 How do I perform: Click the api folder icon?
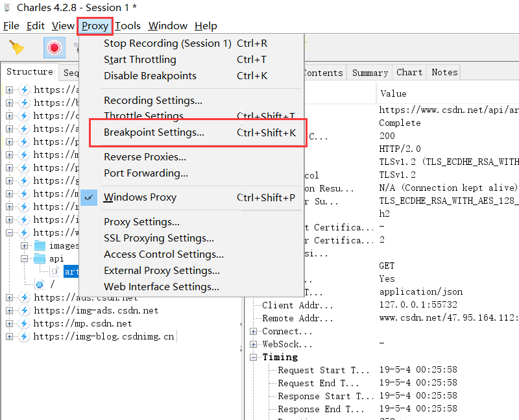40,258
